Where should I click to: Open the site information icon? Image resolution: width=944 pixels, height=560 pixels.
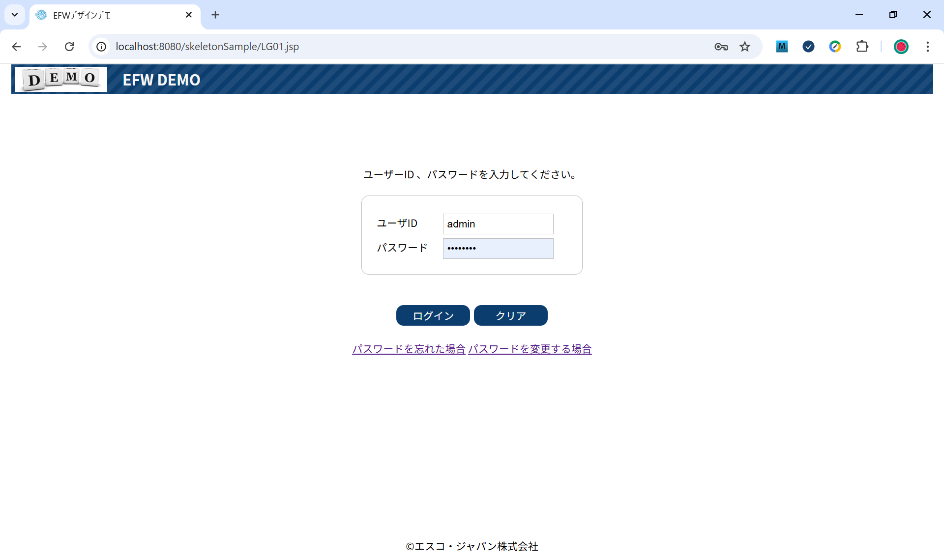[x=101, y=47]
